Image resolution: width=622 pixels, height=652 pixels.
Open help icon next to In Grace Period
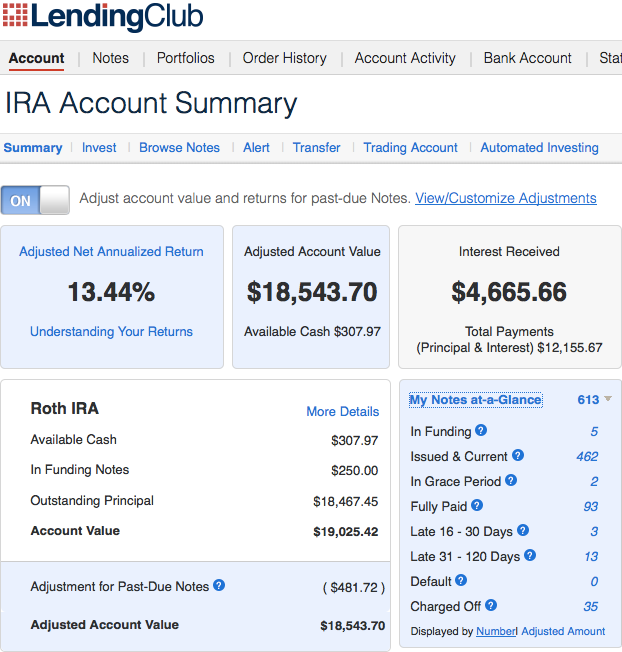pos(511,480)
